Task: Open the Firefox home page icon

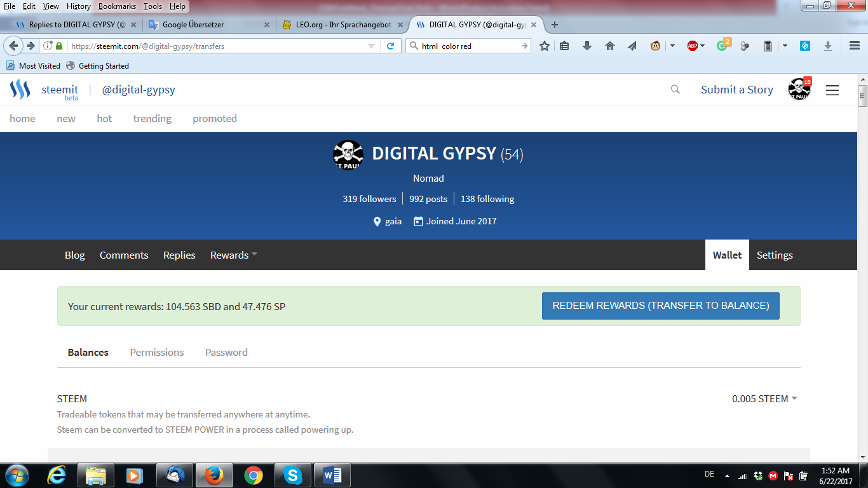Action: tap(610, 46)
